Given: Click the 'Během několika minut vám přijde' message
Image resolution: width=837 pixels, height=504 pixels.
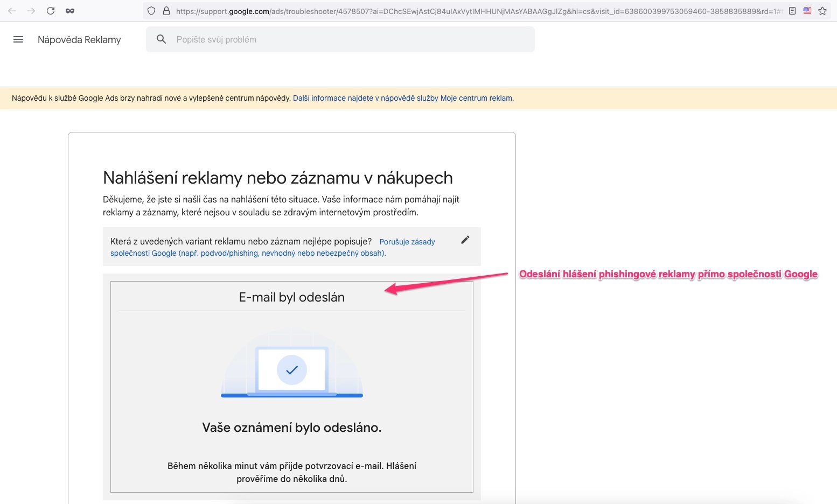Looking at the screenshot, I should pyautogui.click(x=292, y=472).
